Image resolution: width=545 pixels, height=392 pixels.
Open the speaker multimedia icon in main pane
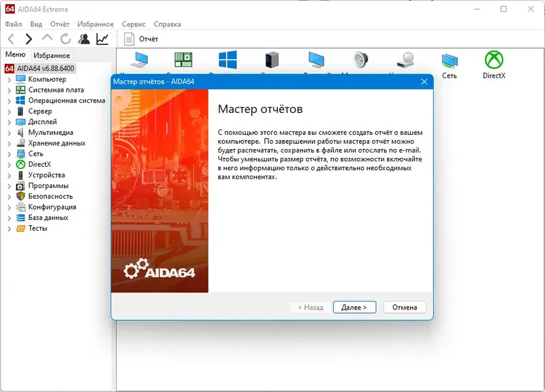[x=360, y=60]
